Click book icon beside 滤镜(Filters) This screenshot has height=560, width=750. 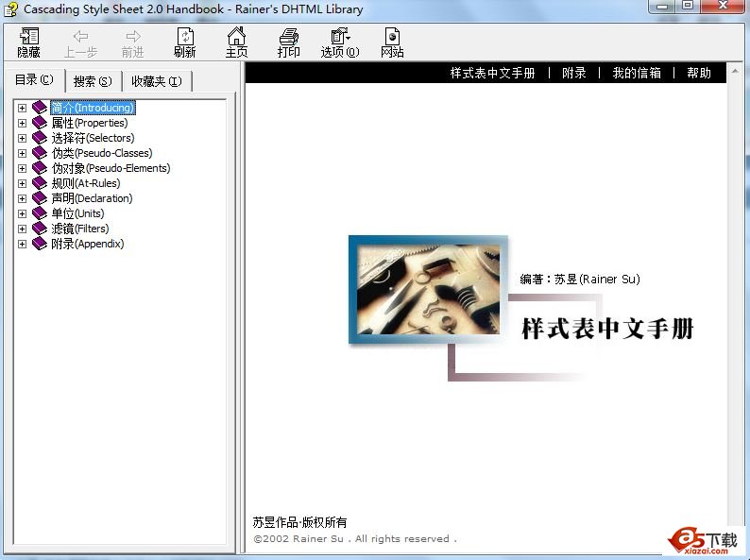pos(40,229)
